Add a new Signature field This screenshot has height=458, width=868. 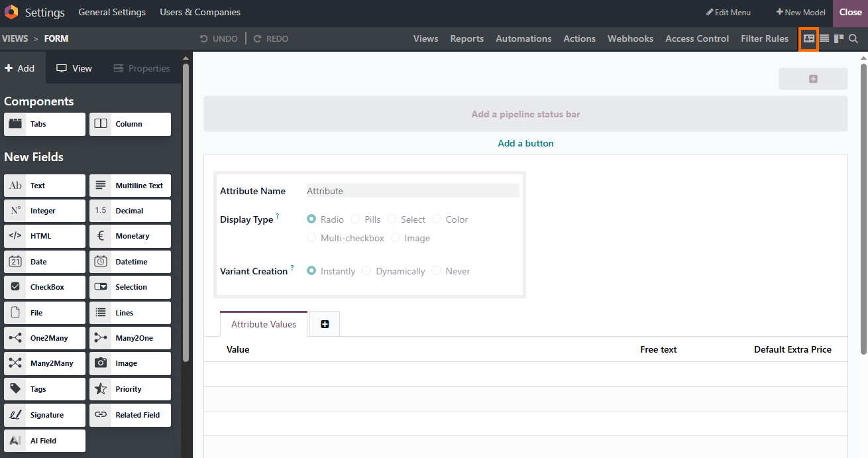point(44,415)
